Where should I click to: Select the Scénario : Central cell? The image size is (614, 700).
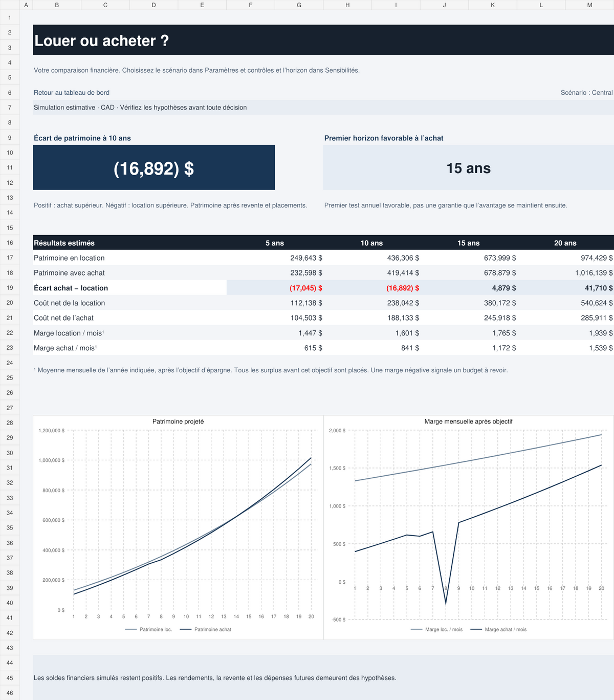[x=586, y=93]
